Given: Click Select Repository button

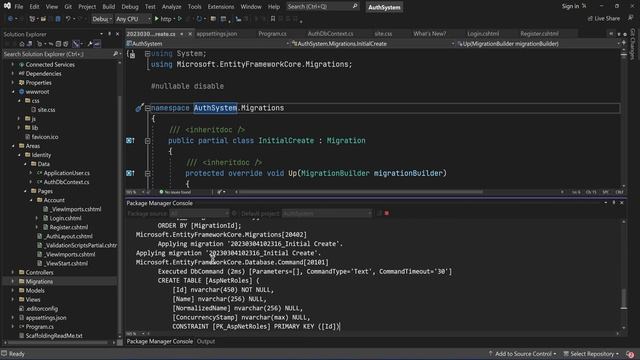Looking at the screenshot, I should [591, 354].
